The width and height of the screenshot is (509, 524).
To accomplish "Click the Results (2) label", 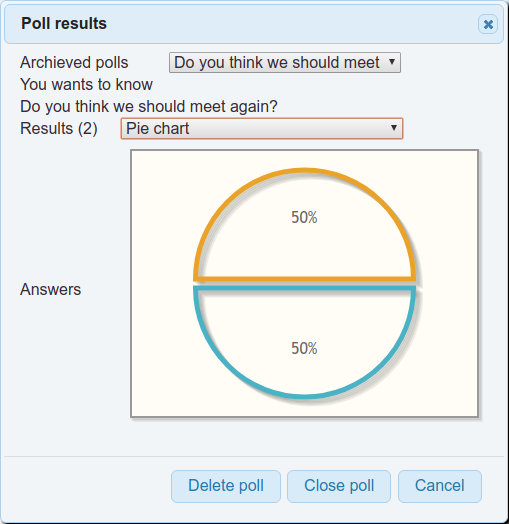I will [59, 128].
